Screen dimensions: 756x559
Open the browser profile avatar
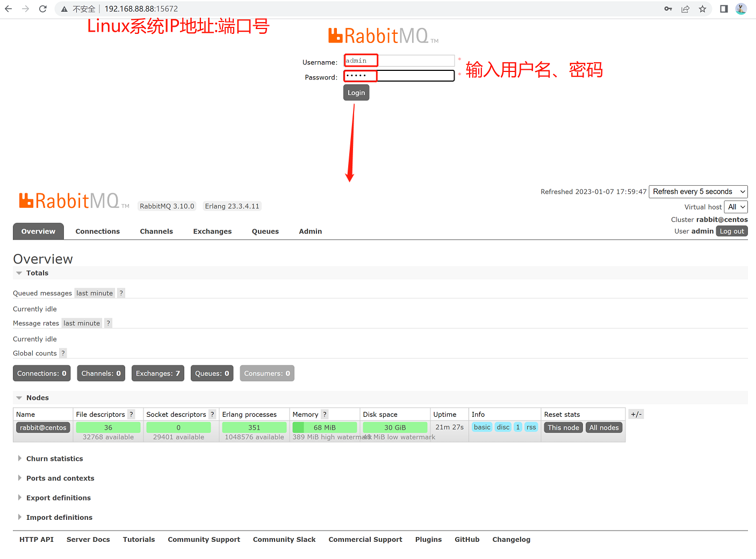click(741, 9)
